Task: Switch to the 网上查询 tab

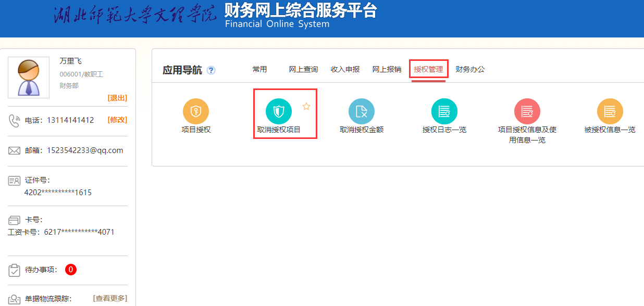Action: coord(303,69)
